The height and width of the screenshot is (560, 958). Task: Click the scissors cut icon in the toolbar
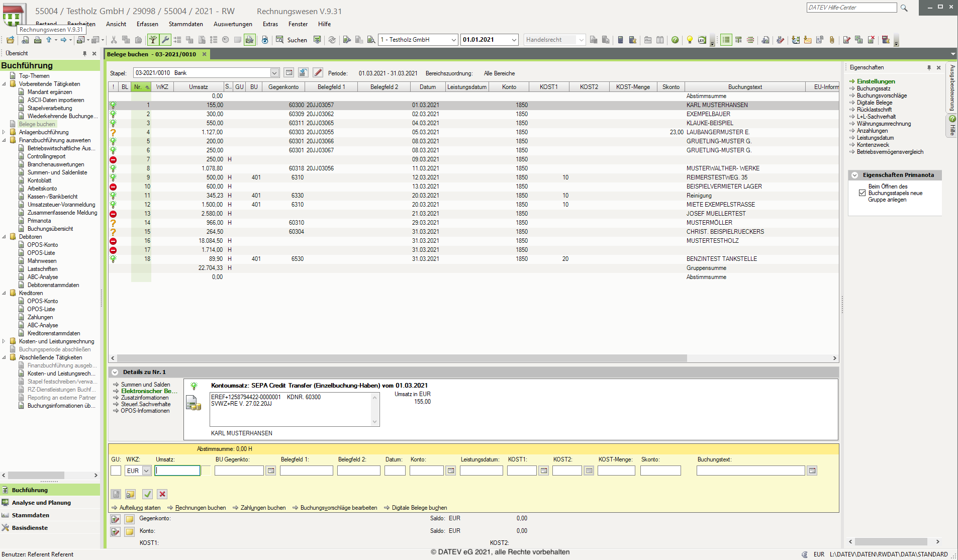pos(114,40)
